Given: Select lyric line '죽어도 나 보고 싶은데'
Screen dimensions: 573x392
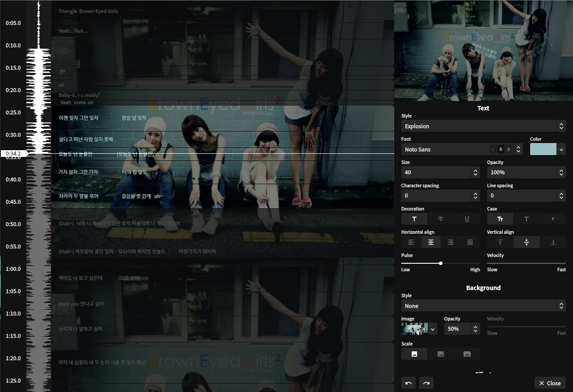Looking at the screenshot, I should [80, 278].
